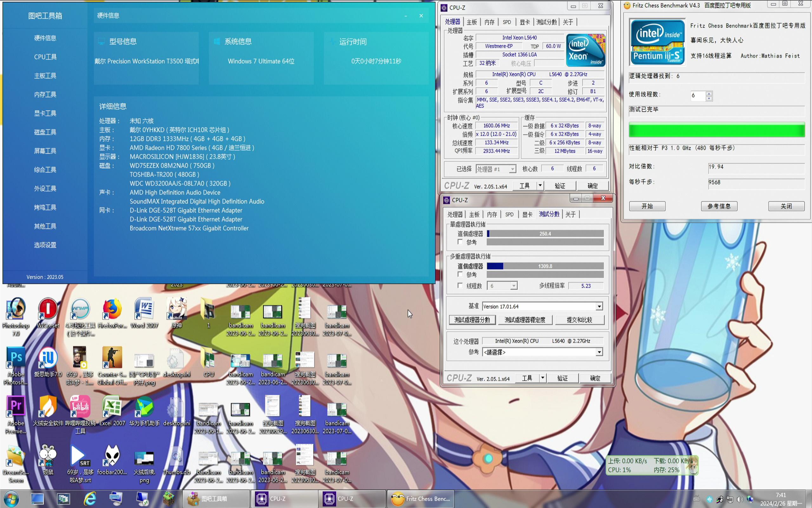Launch the 火绒安全软件 shortcut

pos(48,411)
